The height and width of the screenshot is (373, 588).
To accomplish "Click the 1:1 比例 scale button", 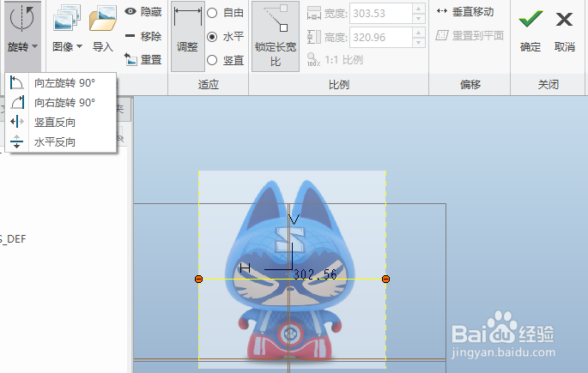I will 335,59.
